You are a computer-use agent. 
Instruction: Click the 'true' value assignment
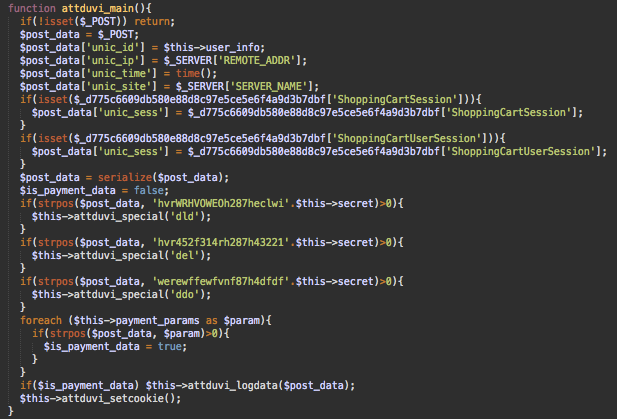click(x=170, y=346)
